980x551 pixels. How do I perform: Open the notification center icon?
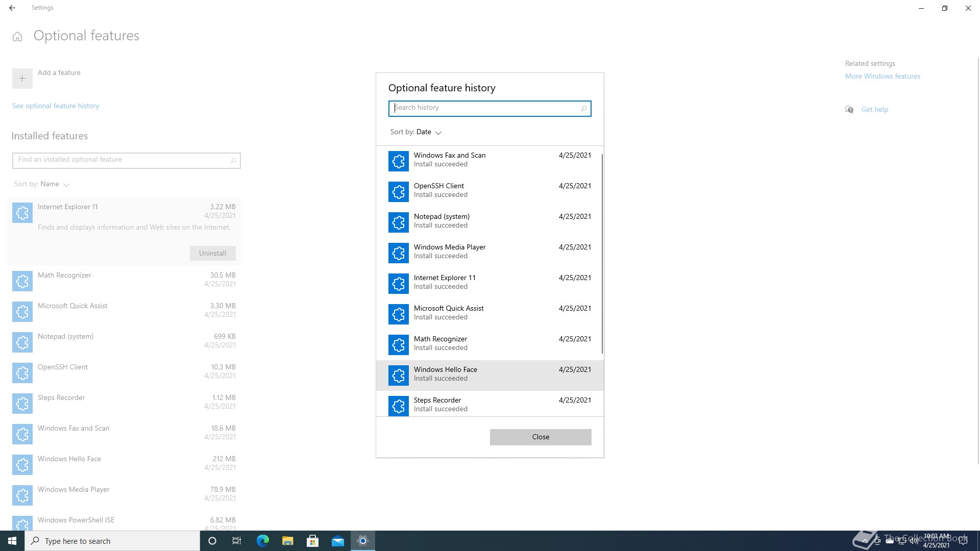(963, 541)
